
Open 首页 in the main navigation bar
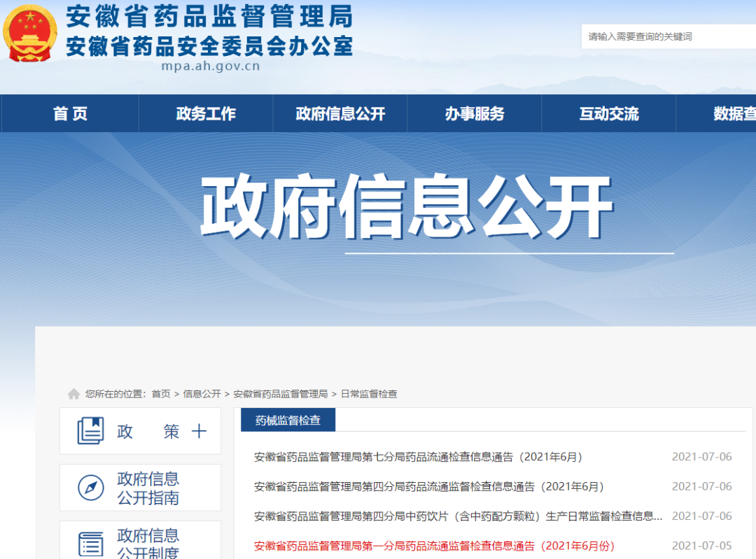click(x=70, y=114)
